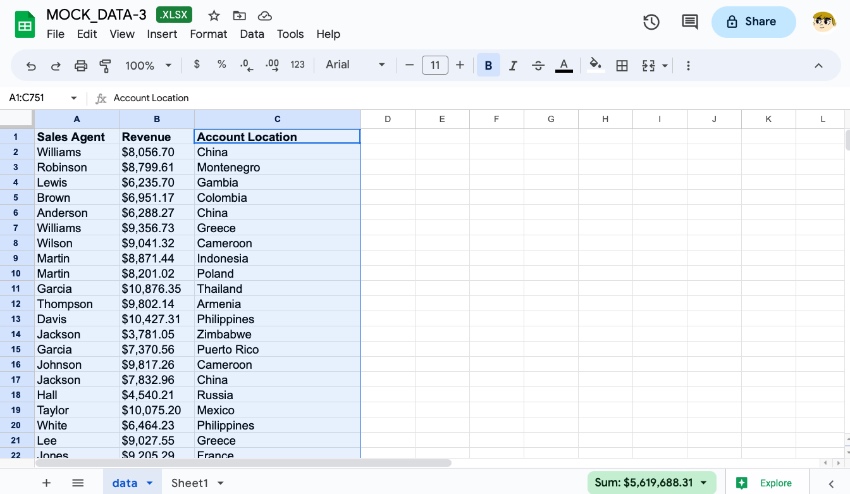Decrease decimal places
The height and width of the screenshot is (494, 850).
click(247, 66)
